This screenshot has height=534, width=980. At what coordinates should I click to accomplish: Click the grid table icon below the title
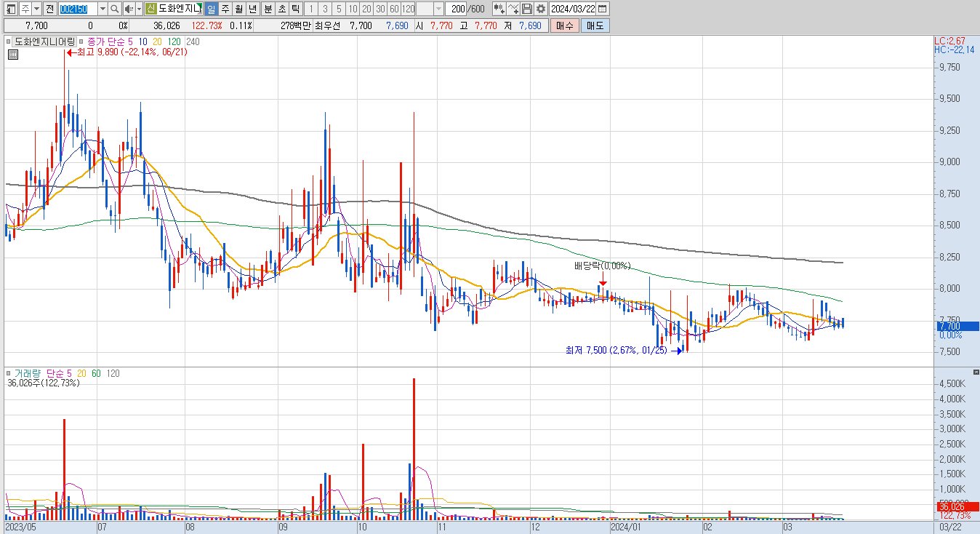tap(13, 53)
